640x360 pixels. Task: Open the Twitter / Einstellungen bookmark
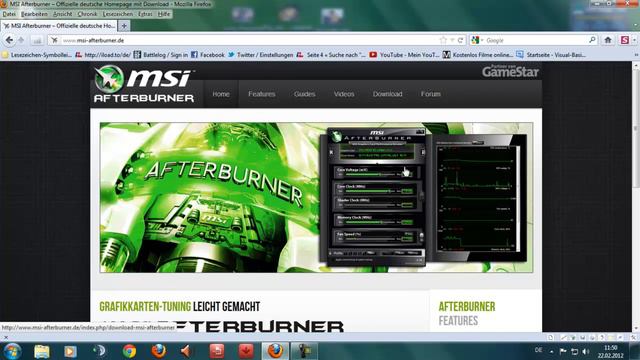pyautogui.click(x=260, y=55)
